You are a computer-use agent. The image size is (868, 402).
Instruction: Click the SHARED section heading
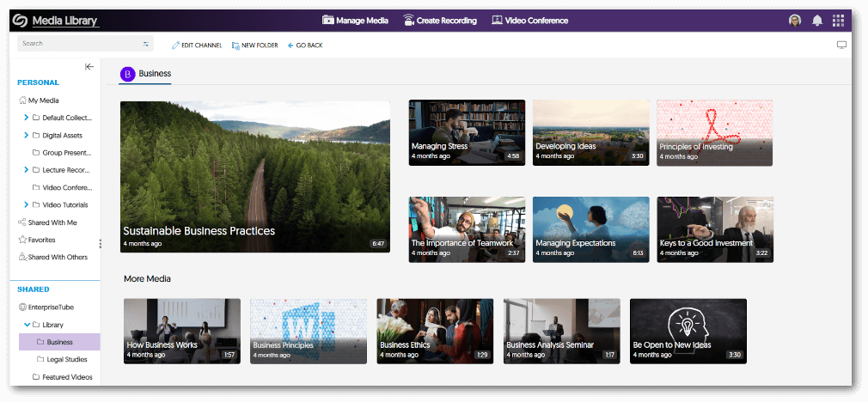[x=34, y=289]
